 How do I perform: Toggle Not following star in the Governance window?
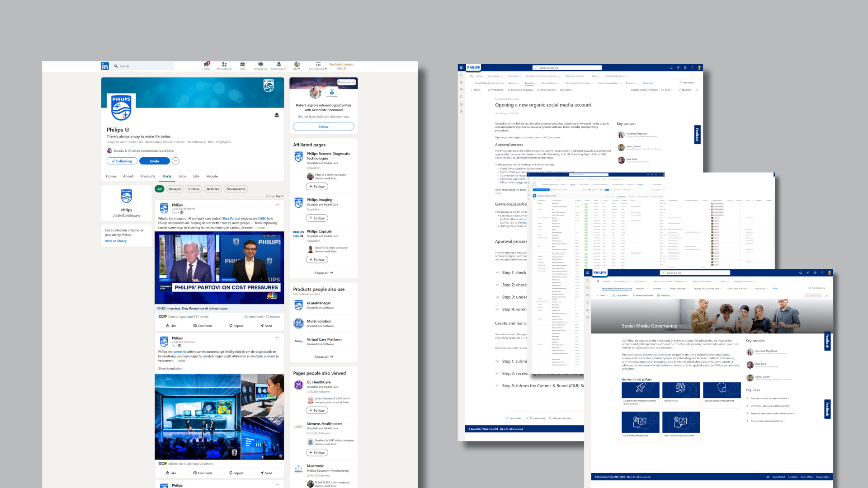816,288
